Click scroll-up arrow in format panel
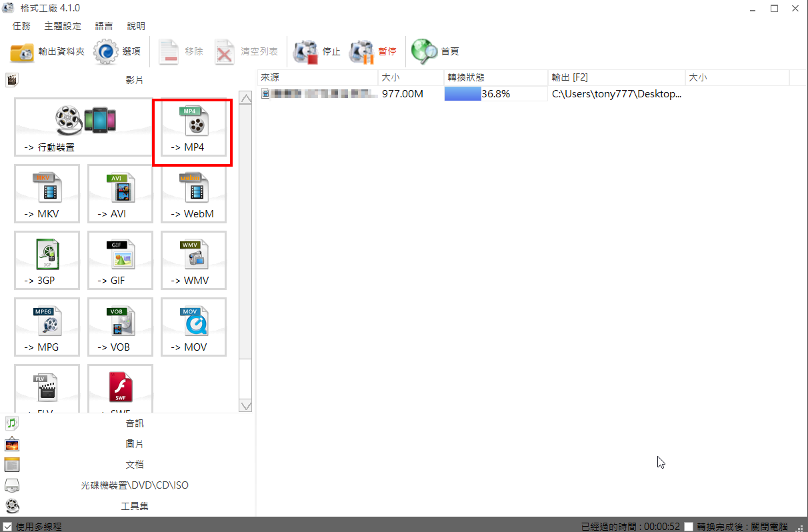Viewport: 808px width, 532px height. tap(245, 99)
